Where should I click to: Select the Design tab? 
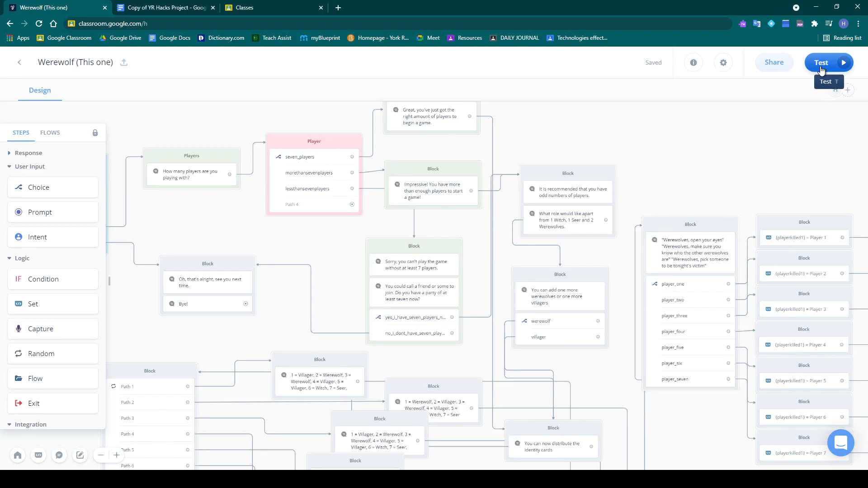(40, 90)
